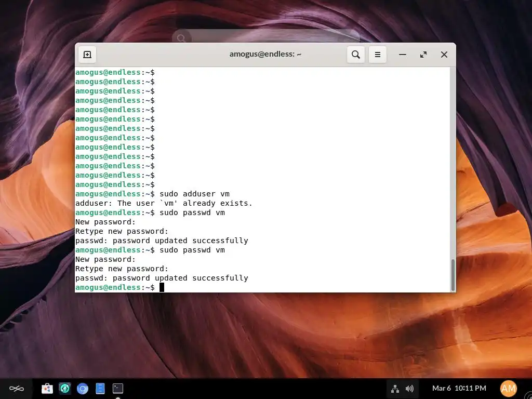Click the active prompt with the cursor block

click(120, 287)
